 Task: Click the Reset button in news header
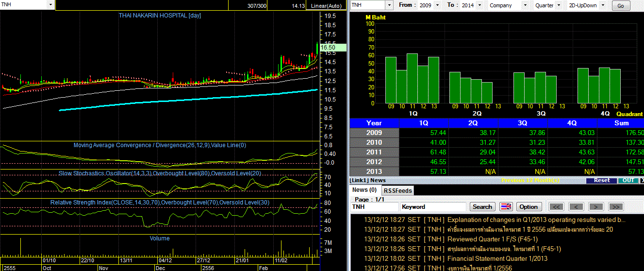pyautogui.click(x=602, y=180)
